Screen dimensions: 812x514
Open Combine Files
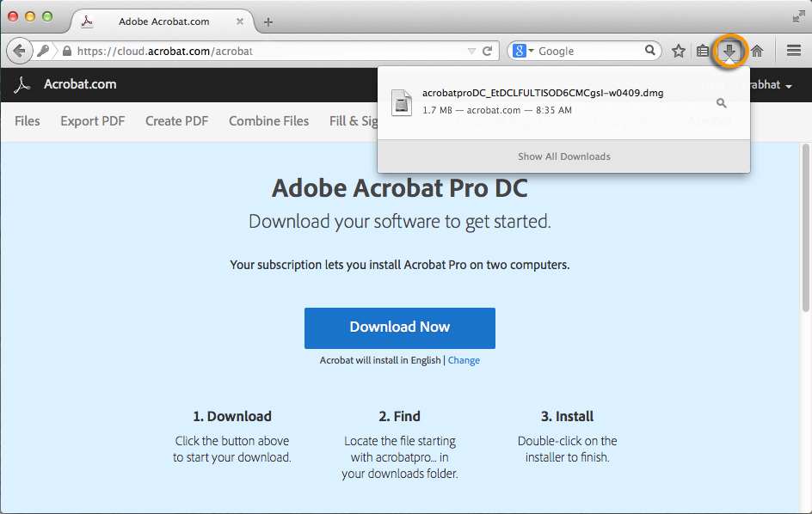pyautogui.click(x=268, y=120)
